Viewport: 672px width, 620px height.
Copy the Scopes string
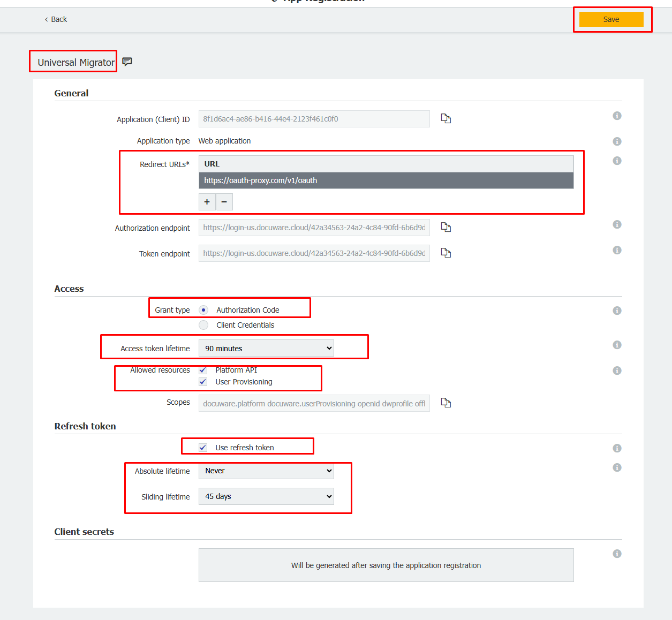tap(446, 403)
